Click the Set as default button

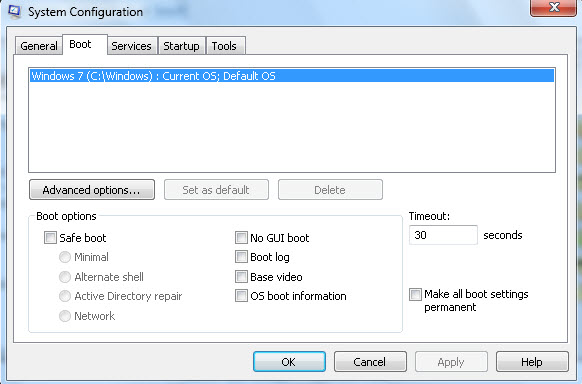(216, 190)
